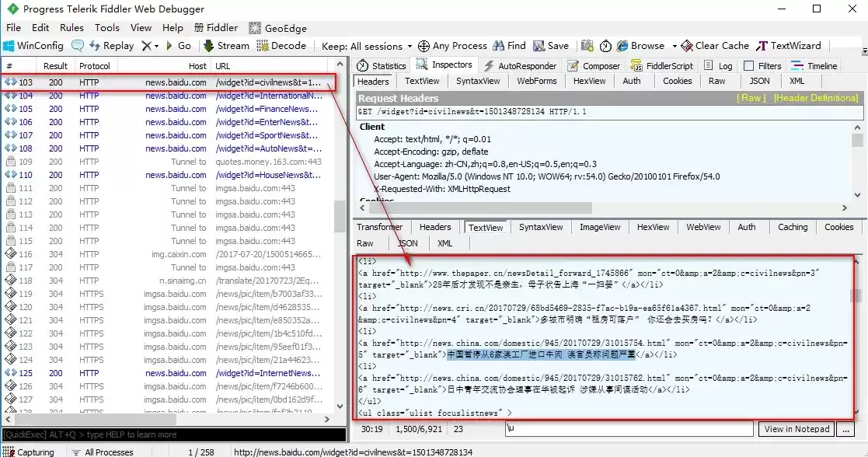Viewport: 868px width, 457px height.
Task: Click the Client header group label
Action: coord(372,127)
